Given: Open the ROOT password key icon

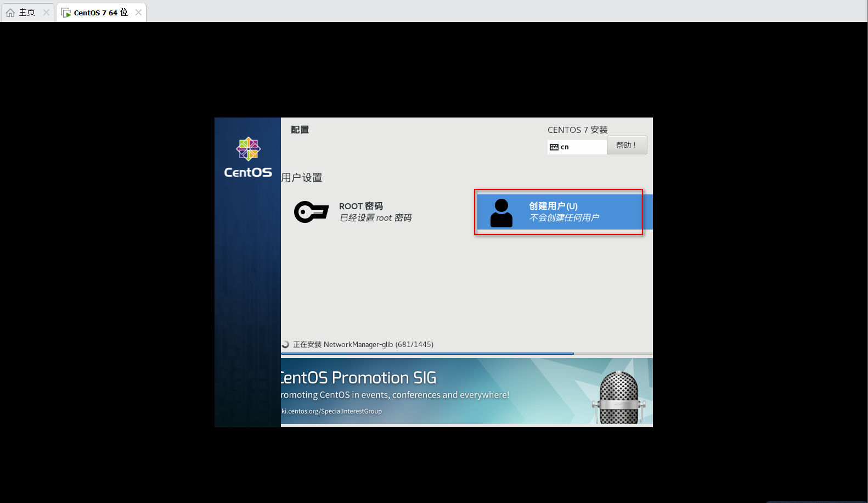Looking at the screenshot, I should tap(311, 212).
